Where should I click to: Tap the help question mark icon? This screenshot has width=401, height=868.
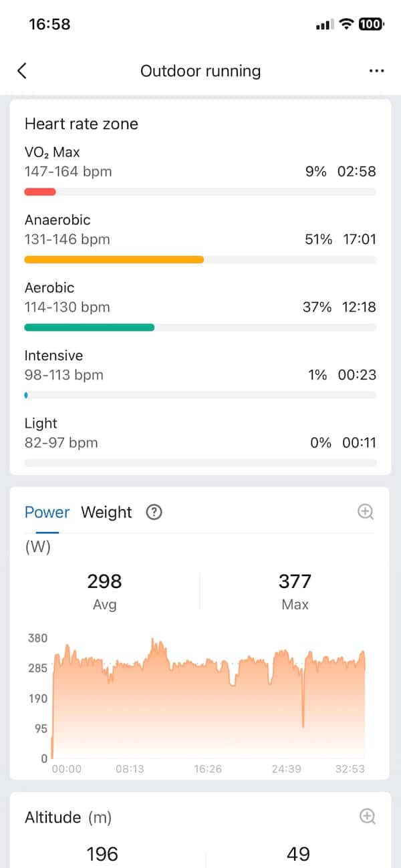pyautogui.click(x=154, y=513)
